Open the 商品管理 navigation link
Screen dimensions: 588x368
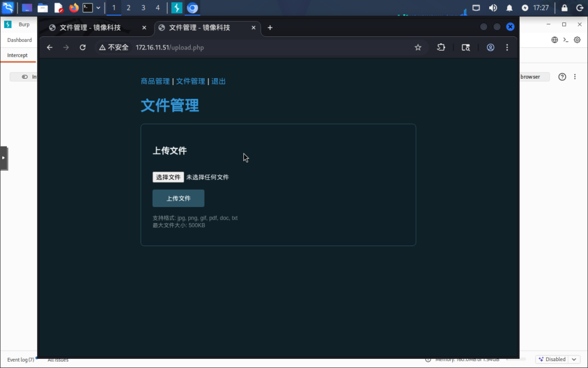(x=155, y=82)
